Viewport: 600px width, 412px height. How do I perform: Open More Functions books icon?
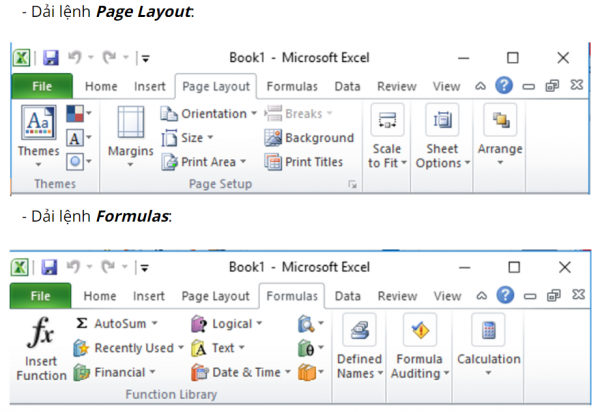click(x=311, y=372)
